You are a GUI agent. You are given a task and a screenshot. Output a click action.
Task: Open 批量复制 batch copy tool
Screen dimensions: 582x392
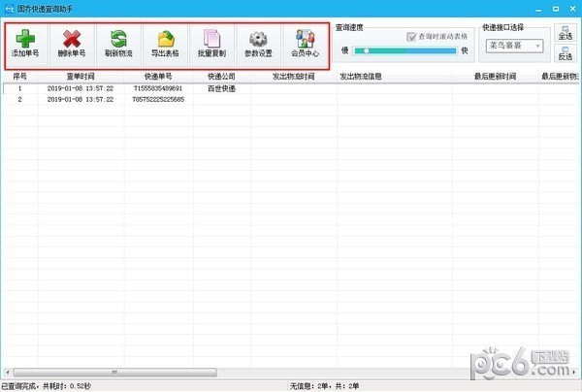pyautogui.click(x=211, y=45)
